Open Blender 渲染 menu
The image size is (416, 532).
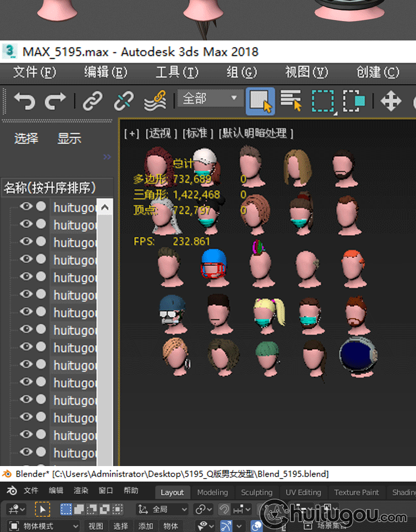coord(81,490)
